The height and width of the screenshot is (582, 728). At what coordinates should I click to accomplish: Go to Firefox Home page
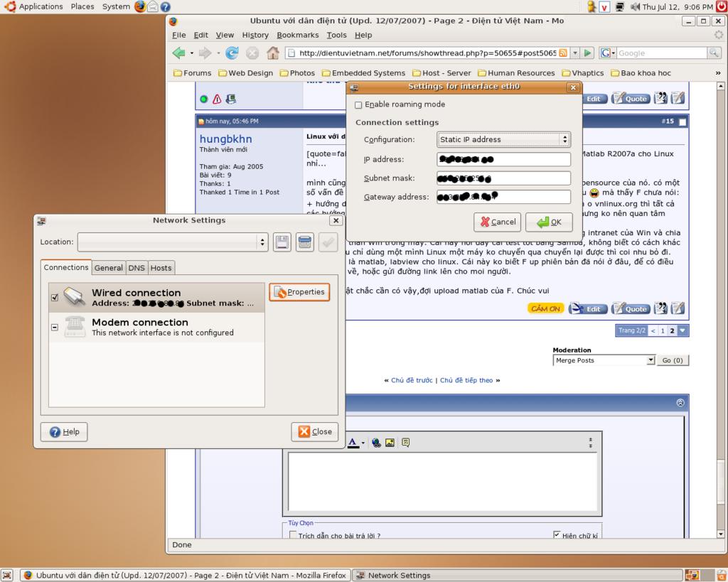coord(273,53)
